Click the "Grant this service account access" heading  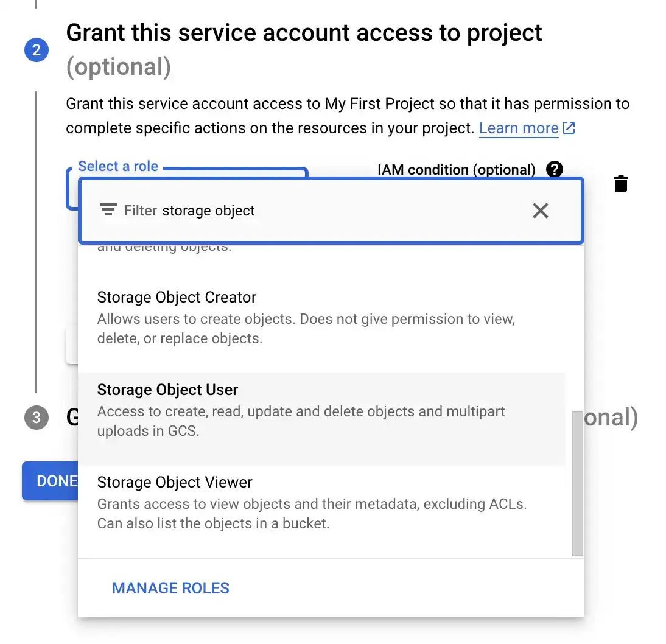click(304, 32)
